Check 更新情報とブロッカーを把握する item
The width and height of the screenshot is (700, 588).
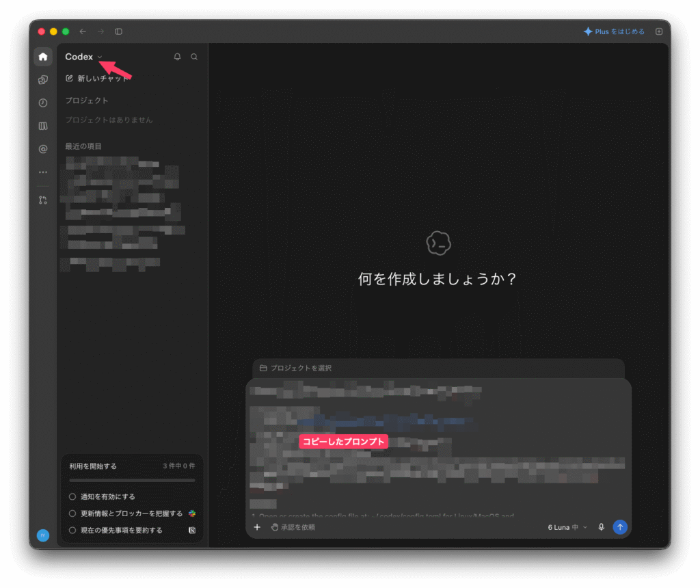(72, 514)
